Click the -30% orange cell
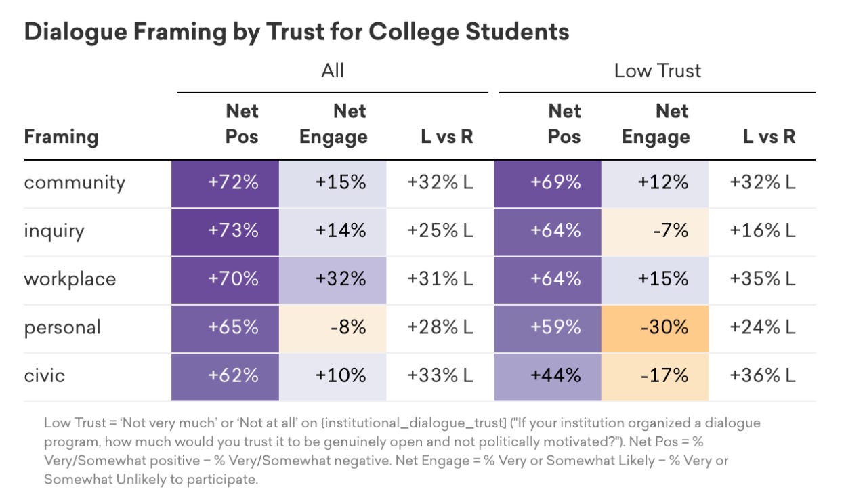The width and height of the screenshot is (844, 504). pyautogui.click(x=654, y=327)
